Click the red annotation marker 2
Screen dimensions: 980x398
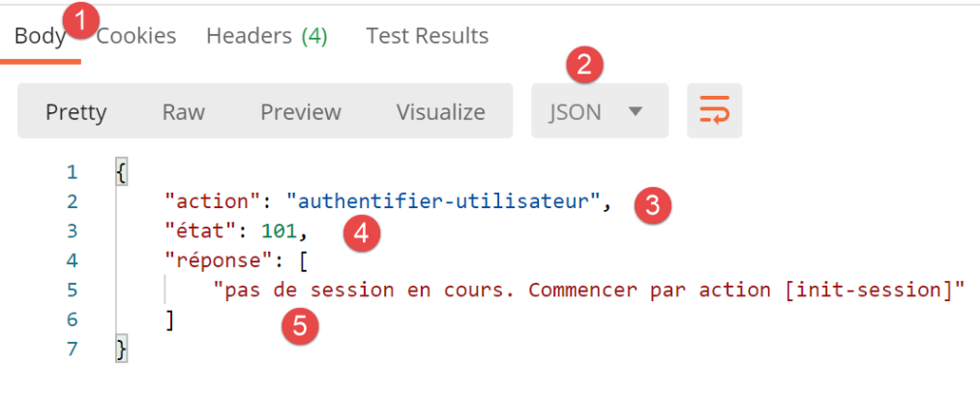click(583, 65)
